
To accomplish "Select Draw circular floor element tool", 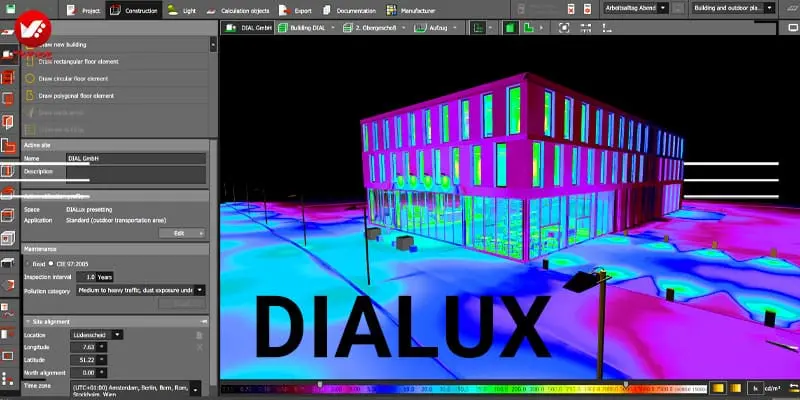I will point(115,79).
